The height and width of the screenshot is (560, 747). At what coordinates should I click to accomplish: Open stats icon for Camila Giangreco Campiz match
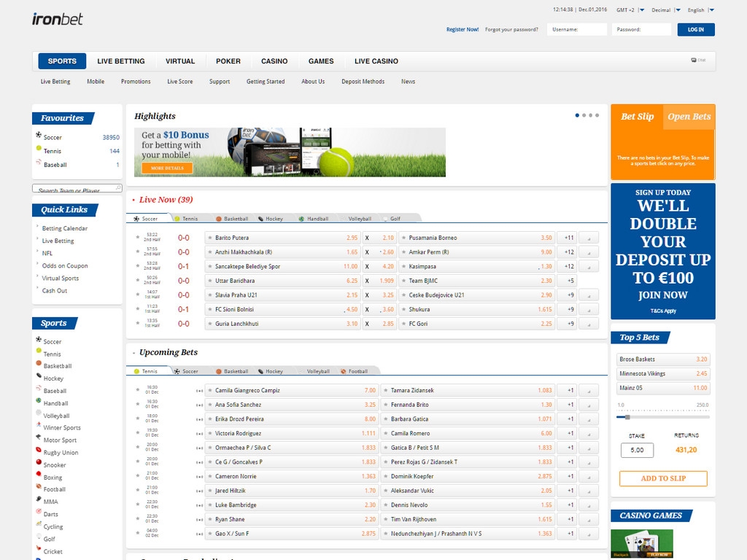click(199, 391)
